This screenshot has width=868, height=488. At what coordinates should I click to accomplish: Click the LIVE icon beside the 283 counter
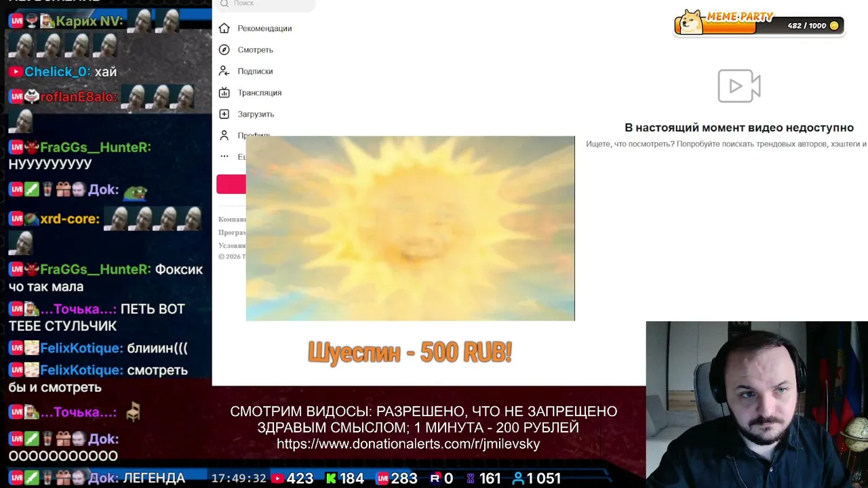[382, 479]
